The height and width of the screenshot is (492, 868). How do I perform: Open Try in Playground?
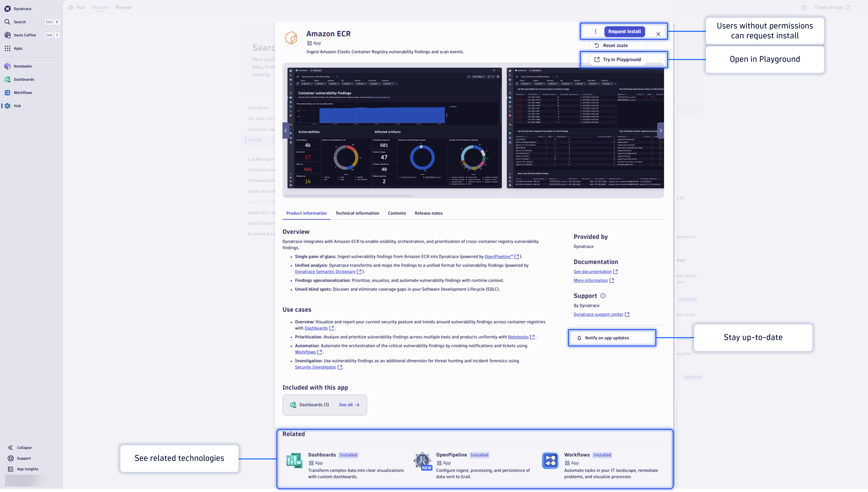point(621,59)
